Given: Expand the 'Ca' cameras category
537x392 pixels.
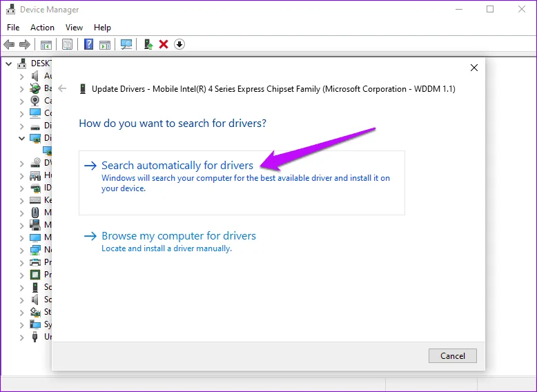Looking at the screenshot, I should [21, 101].
